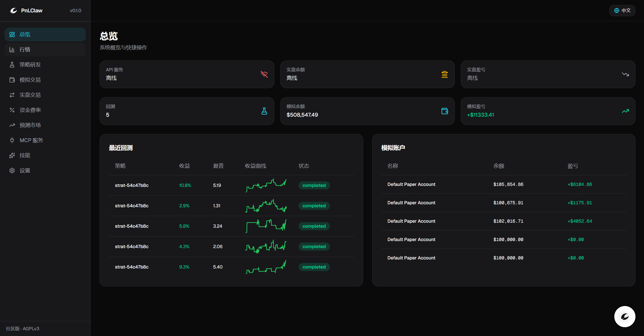Open 设置 page
The image size is (644, 336).
[x=45, y=171]
